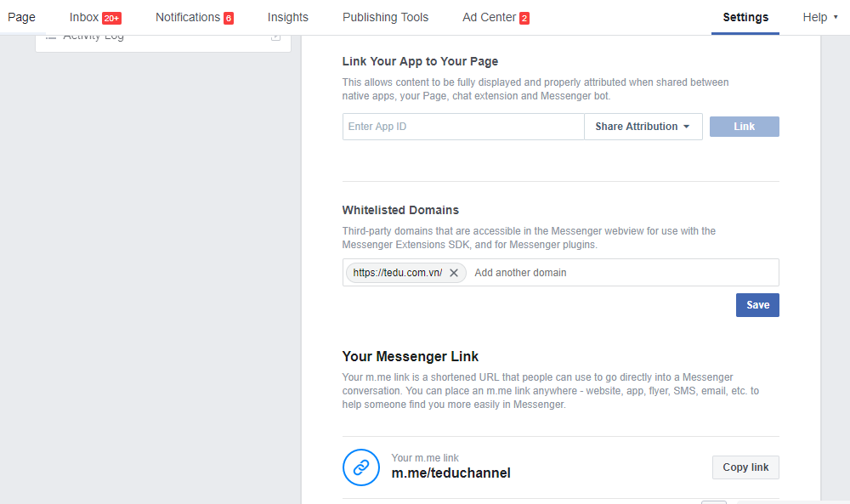Select the Settings tab
Screen dimensions: 850x504
click(745, 17)
